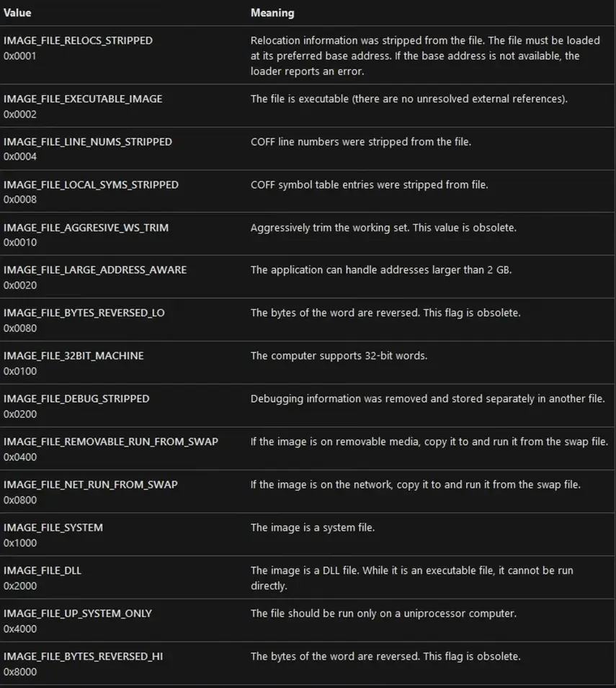Click the text "The image is a system file."
Screen dimensions: 616x688
pyautogui.click(x=312, y=527)
